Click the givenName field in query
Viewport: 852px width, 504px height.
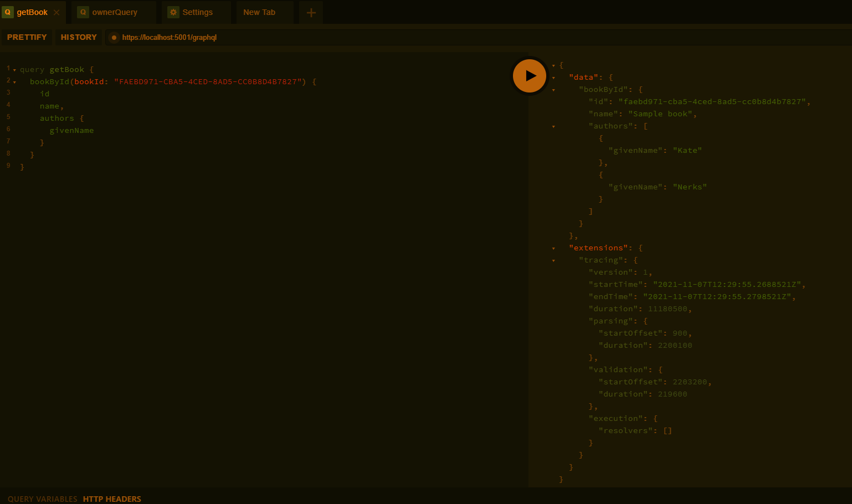point(72,130)
